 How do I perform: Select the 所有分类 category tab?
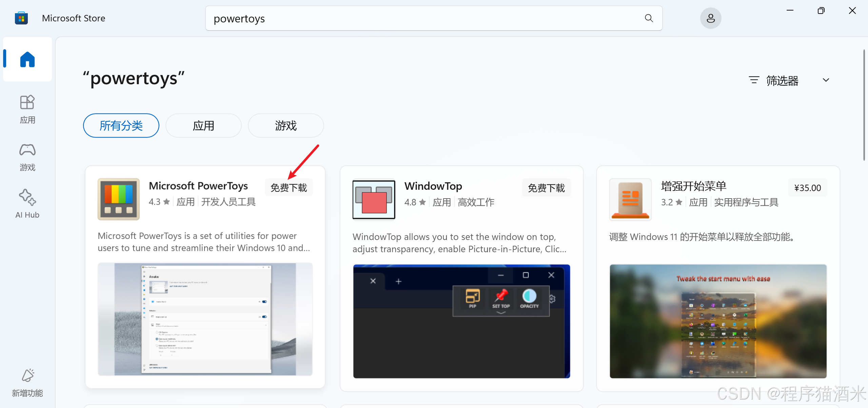(x=121, y=126)
